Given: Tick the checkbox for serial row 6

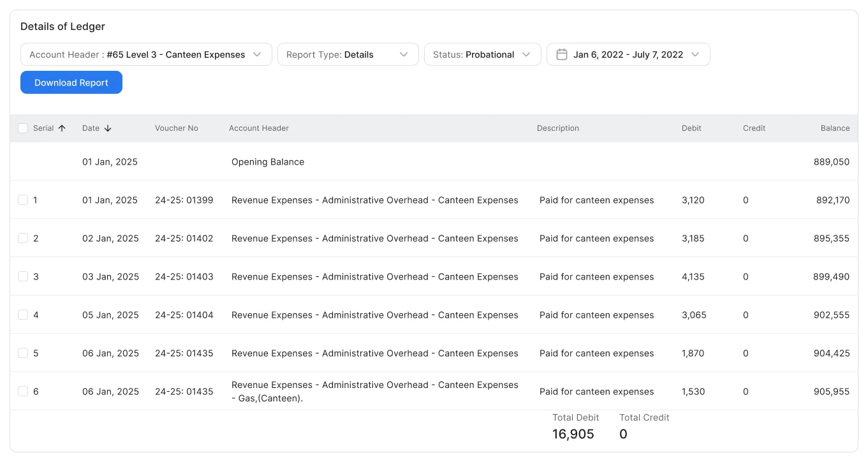Looking at the screenshot, I should coord(23,391).
